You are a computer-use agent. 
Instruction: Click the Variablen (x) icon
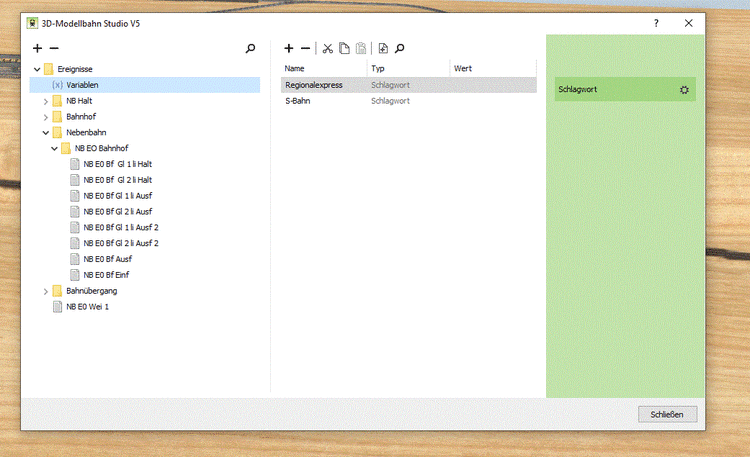[57, 85]
